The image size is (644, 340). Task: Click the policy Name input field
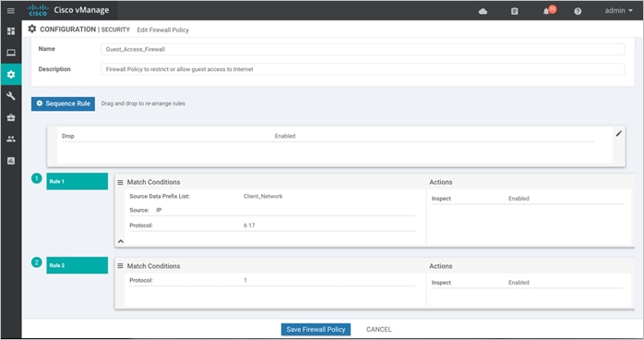coord(363,49)
